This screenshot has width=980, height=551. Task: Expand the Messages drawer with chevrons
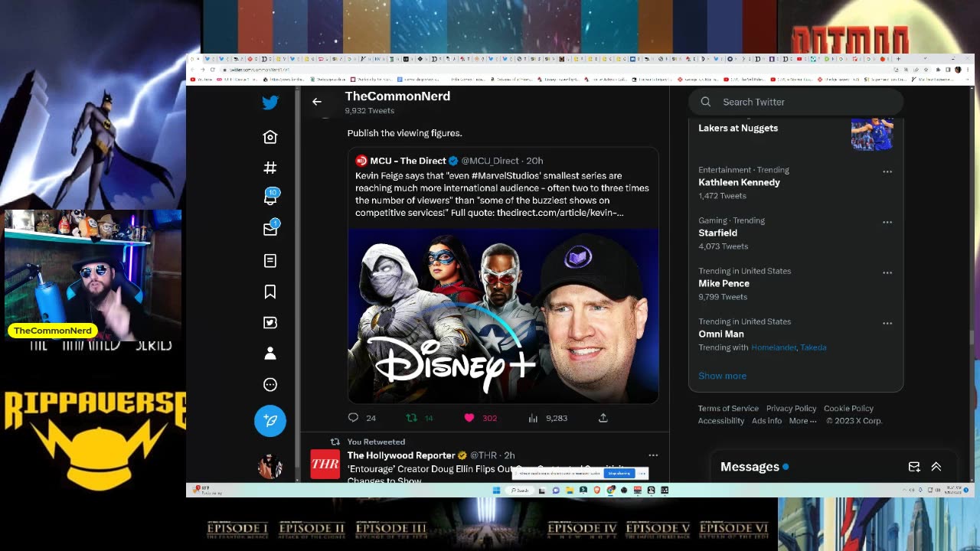tap(936, 467)
